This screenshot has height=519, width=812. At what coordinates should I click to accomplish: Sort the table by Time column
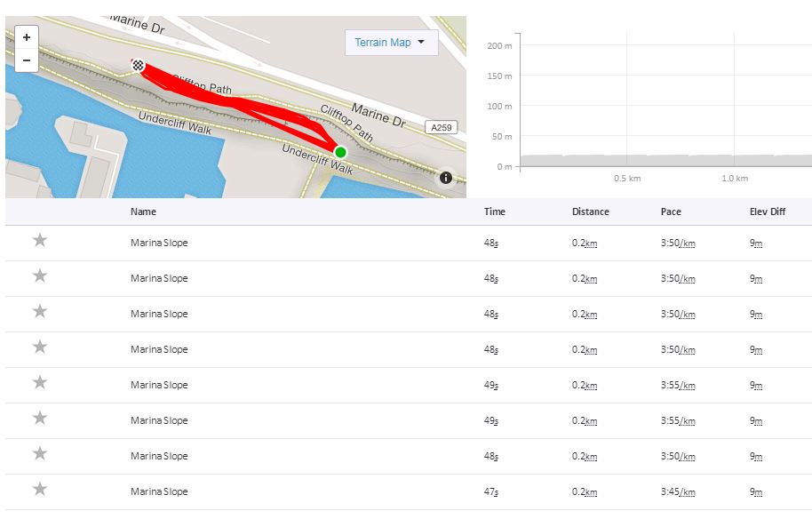pyautogui.click(x=495, y=212)
